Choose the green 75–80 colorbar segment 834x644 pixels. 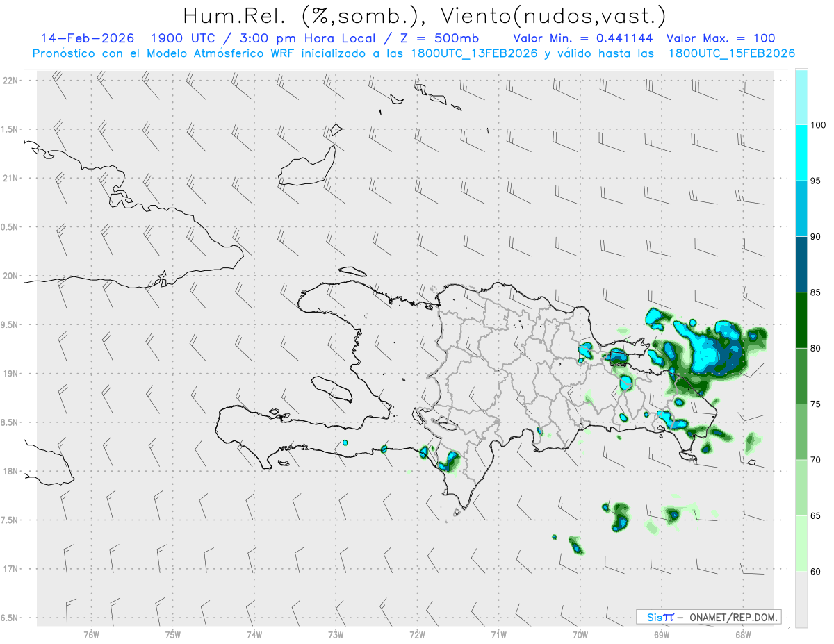tap(801, 376)
